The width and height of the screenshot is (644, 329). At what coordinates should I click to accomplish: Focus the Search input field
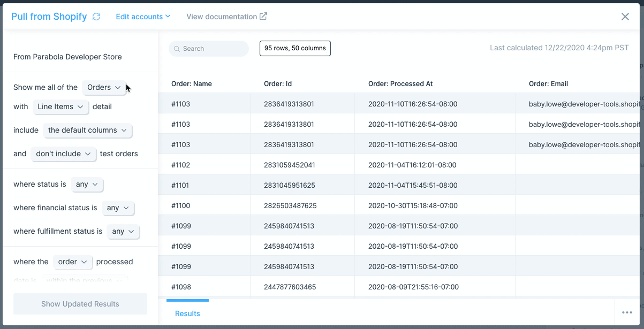pyautogui.click(x=209, y=49)
